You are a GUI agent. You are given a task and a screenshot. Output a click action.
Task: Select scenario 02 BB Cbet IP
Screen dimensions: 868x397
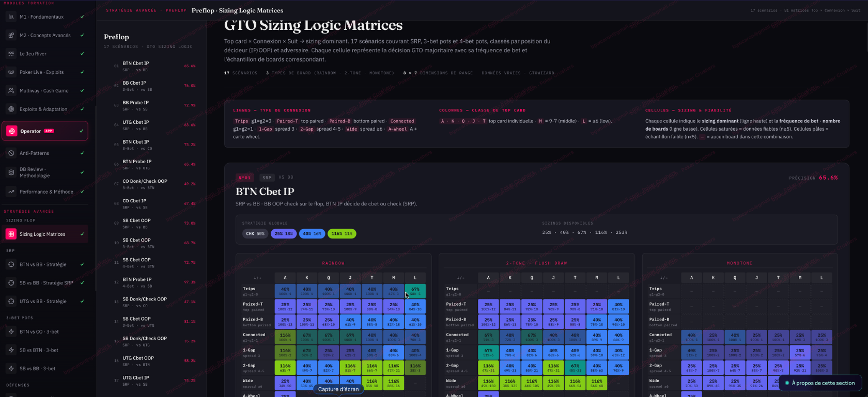coord(155,86)
